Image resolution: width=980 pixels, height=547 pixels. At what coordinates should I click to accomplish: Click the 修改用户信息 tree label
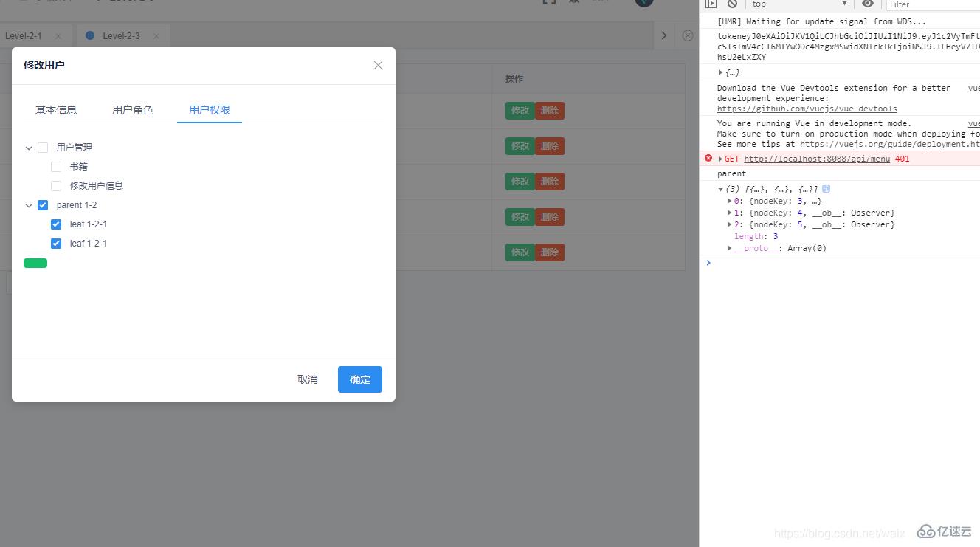[97, 186]
